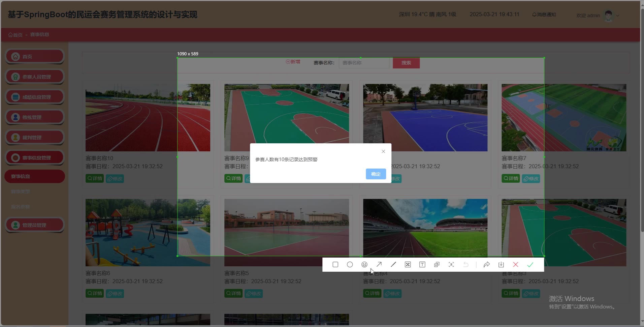This screenshot has height=327, width=644.
Task: Open the running track thumbnail of 赛事名称10
Action: [148, 118]
